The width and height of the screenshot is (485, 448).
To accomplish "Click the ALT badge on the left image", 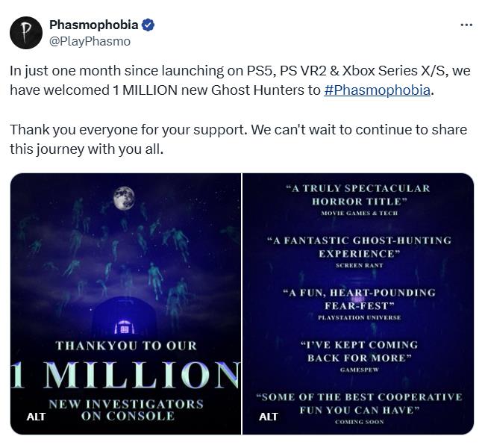I will (36, 417).
